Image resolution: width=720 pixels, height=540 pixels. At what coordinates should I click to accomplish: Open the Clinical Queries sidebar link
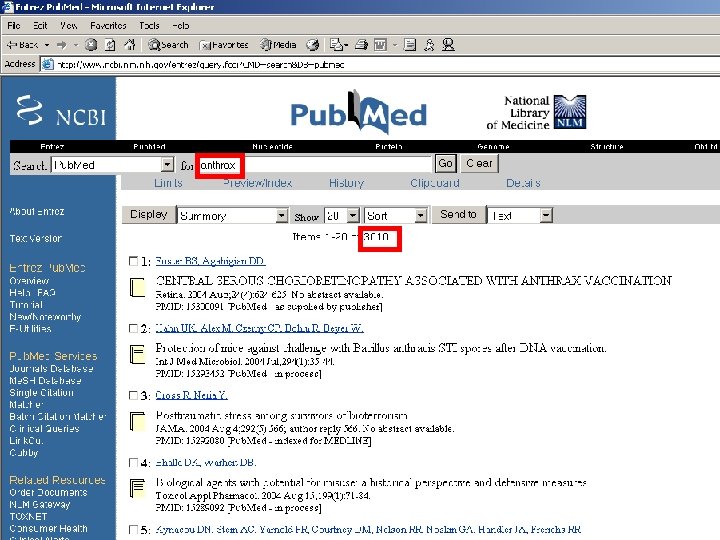(44, 428)
